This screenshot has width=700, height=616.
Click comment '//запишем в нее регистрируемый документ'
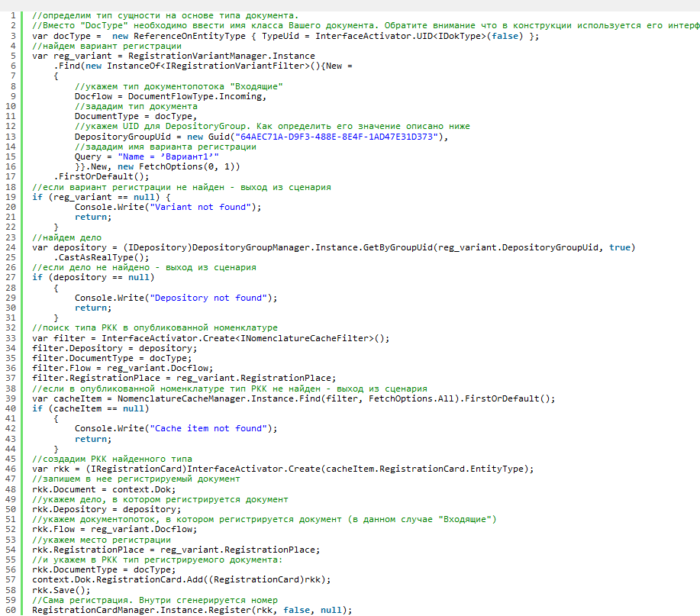point(136,479)
